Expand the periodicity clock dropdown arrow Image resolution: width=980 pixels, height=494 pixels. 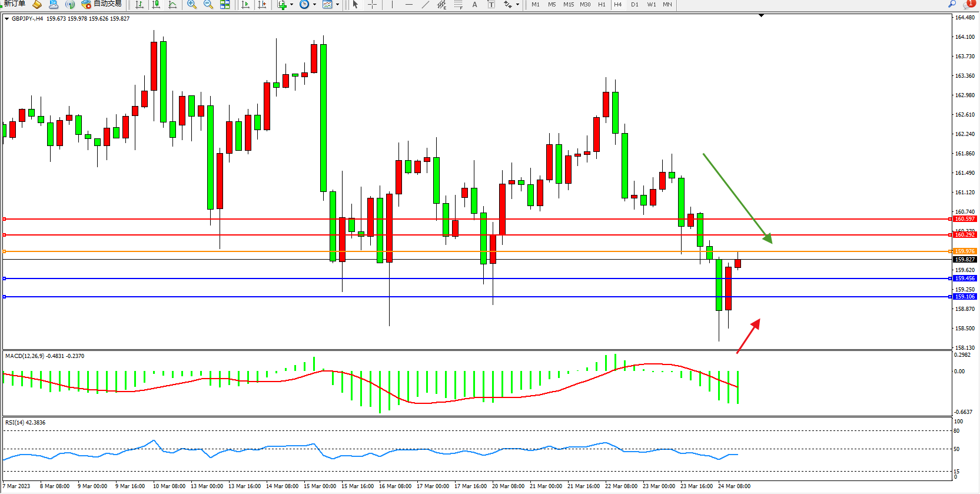click(314, 4)
